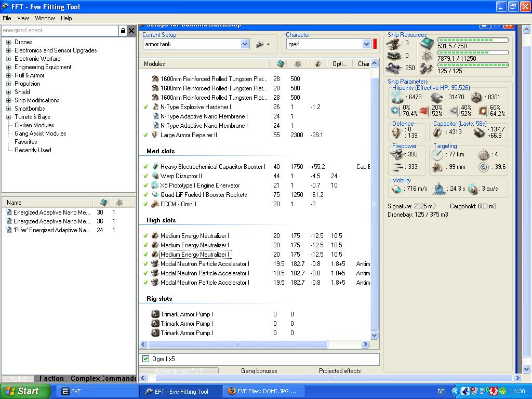Click the launcher hardpoints icon in Ship Resources

coord(394,55)
